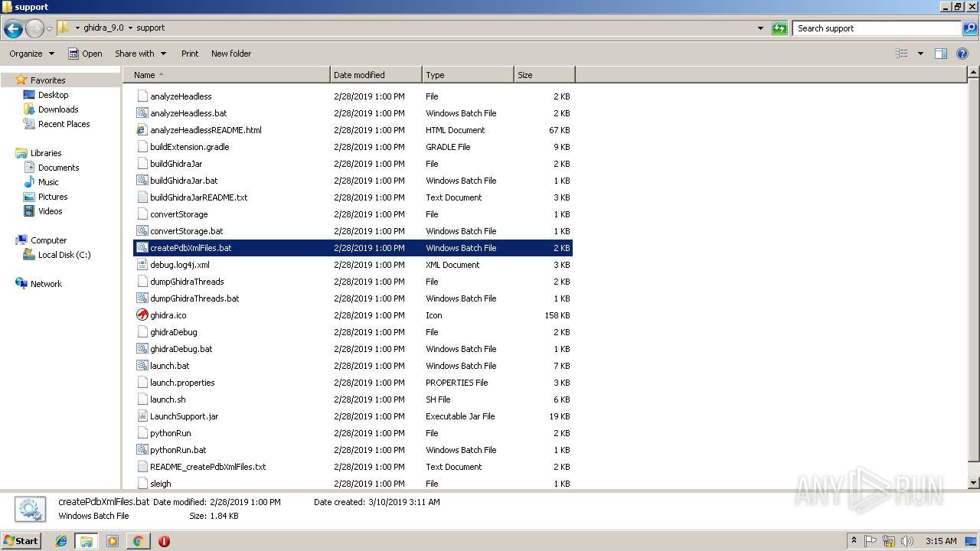The height and width of the screenshot is (551, 980).
Task: Launch Google Chrome from the taskbar
Action: tap(138, 541)
